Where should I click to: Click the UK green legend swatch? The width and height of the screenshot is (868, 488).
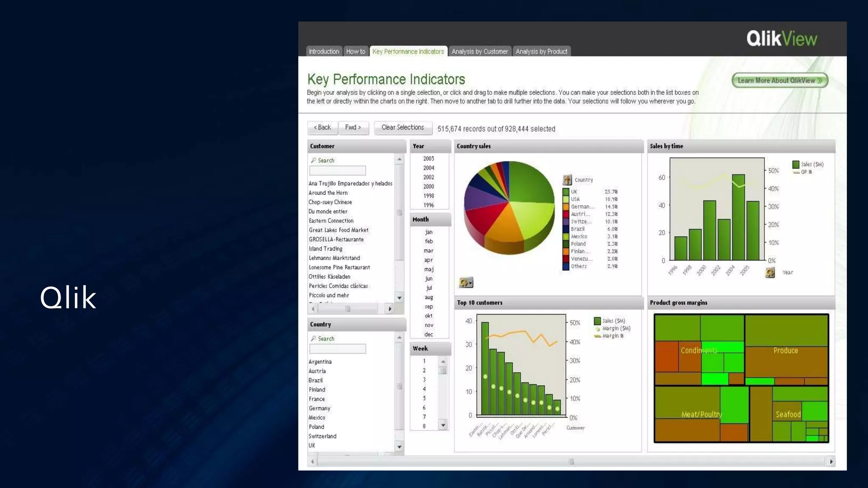pos(566,192)
